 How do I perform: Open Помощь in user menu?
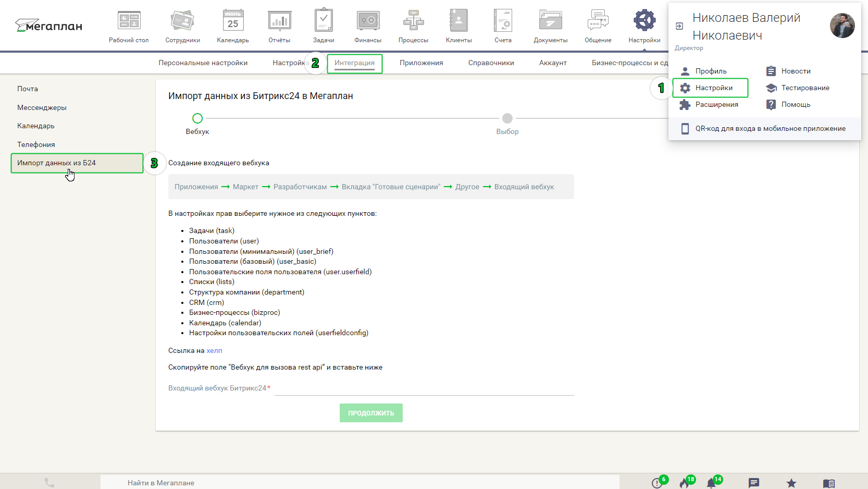tap(788, 104)
